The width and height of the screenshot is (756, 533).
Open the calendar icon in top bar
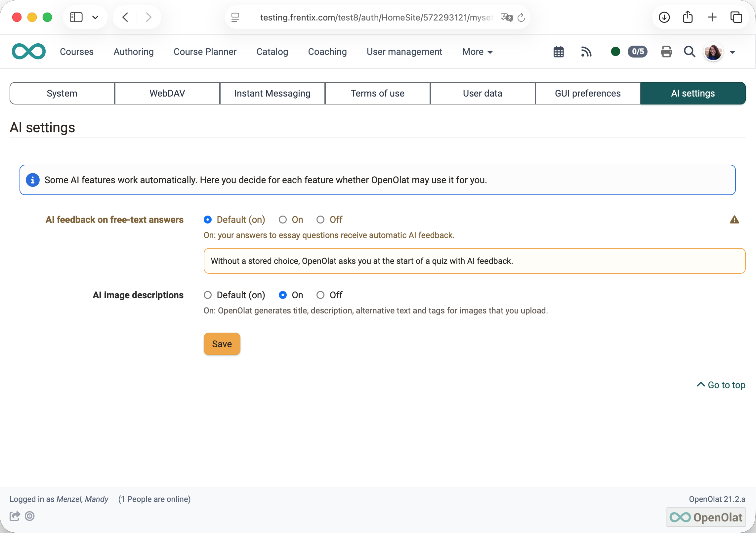(x=559, y=52)
